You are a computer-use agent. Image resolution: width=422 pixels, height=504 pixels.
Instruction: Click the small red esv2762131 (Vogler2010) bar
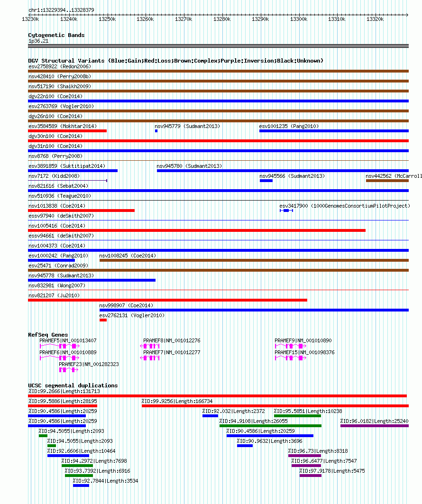103,320
